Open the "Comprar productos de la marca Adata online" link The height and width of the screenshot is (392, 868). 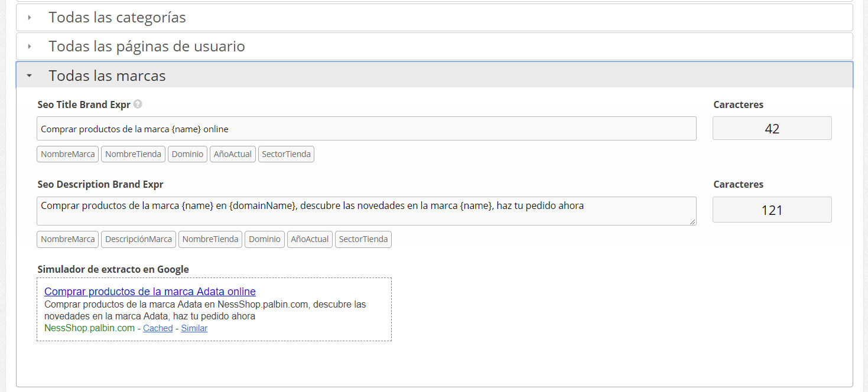(x=150, y=291)
